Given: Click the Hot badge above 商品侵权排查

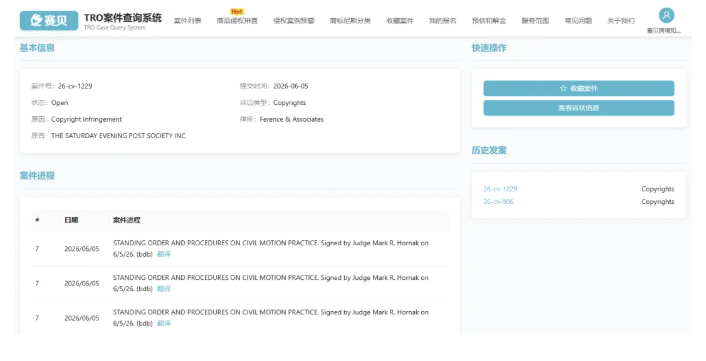Looking at the screenshot, I should click(x=237, y=12).
